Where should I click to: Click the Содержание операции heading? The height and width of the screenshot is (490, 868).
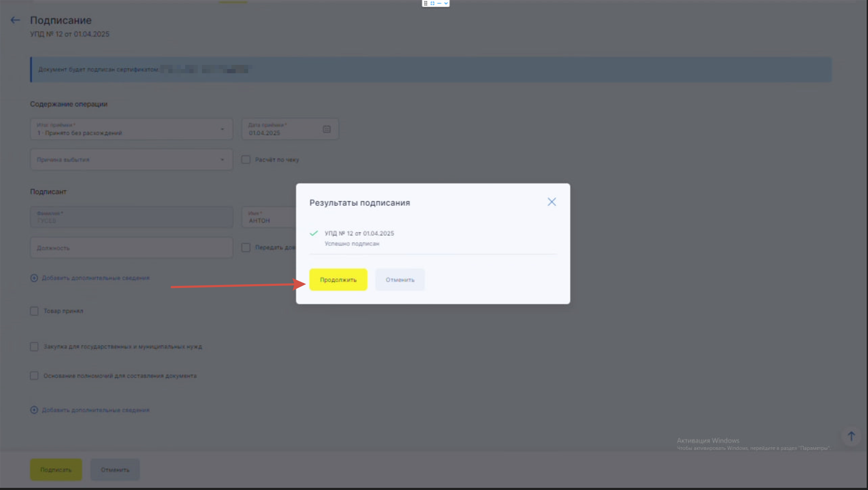(69, 104)
